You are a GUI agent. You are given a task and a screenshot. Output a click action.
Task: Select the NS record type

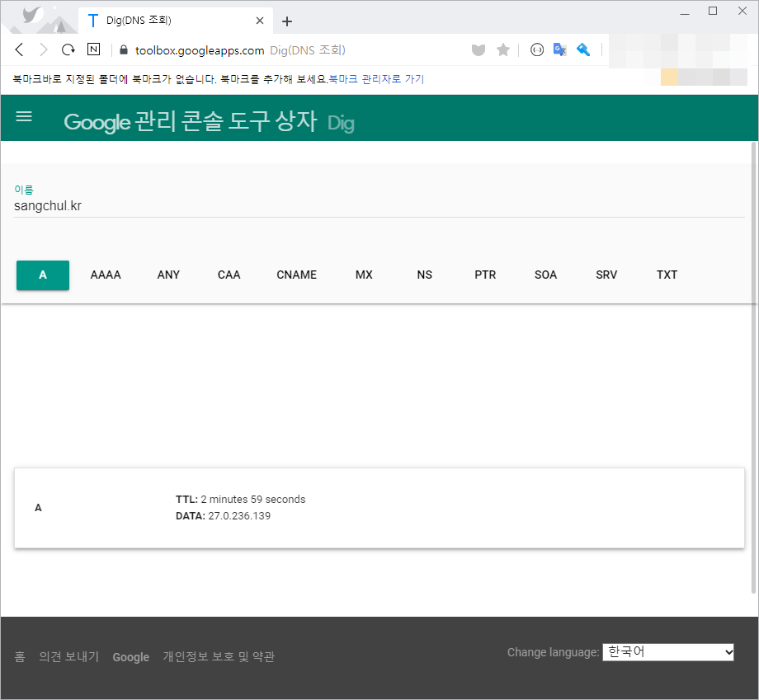[425, 275]
